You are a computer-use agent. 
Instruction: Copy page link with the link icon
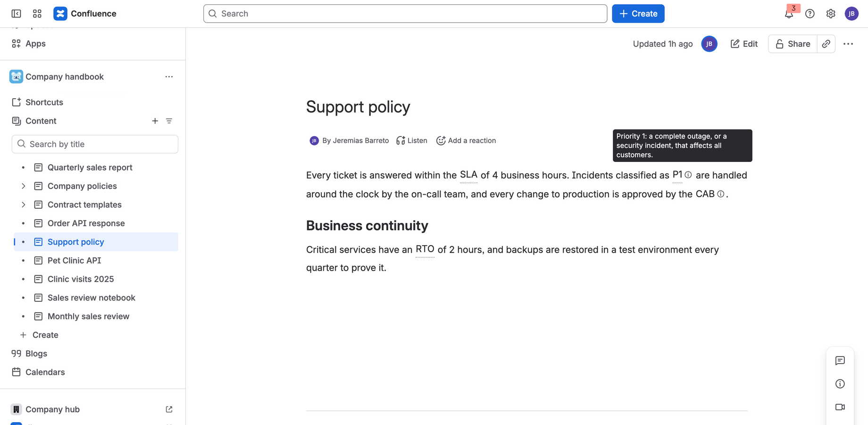(826, 44)
